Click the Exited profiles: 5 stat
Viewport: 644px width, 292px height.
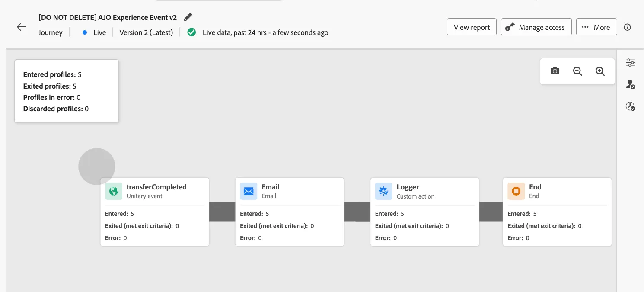click(x=50, y=86)
